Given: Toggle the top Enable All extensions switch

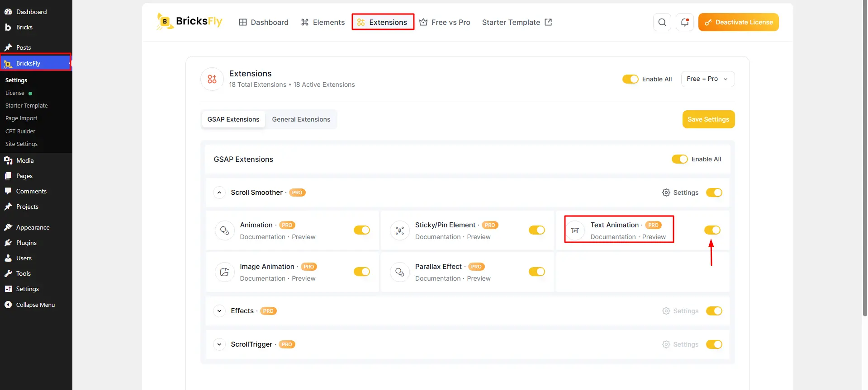Looking at the screenshot, I should coord(630,79).
